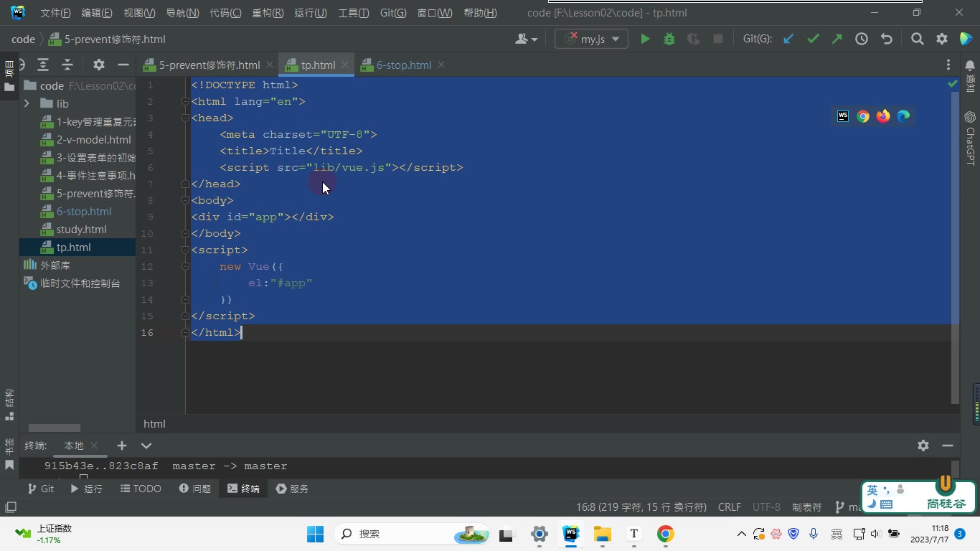Open built-in WebStorm preview icon
This screenshot has width=980, height=551.
tap(843, 116)
